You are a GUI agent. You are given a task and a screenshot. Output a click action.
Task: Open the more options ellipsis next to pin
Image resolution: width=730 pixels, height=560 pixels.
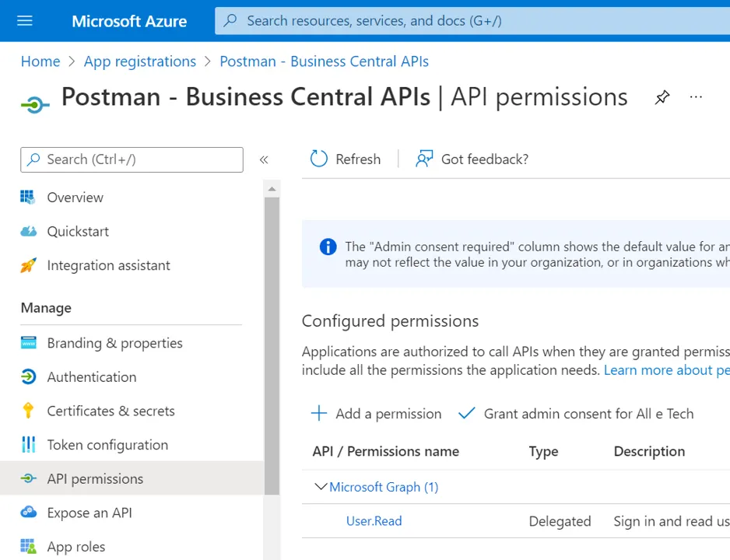[696, 96]
